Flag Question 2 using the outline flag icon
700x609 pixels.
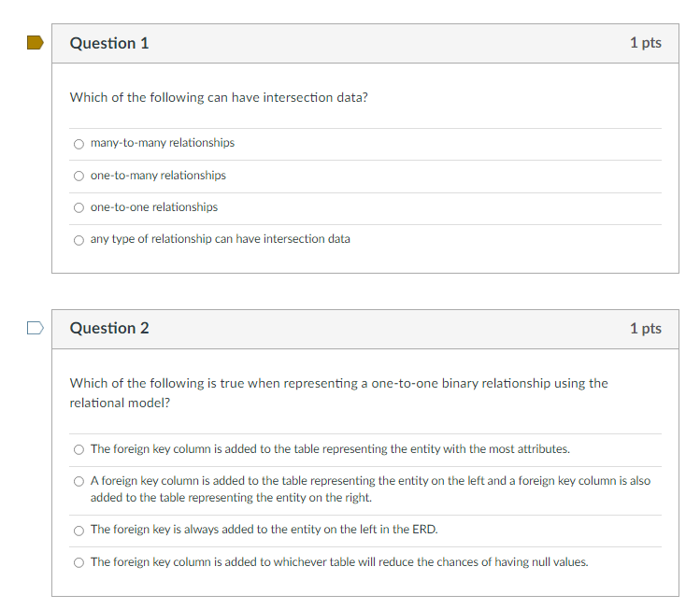[36, 328]
